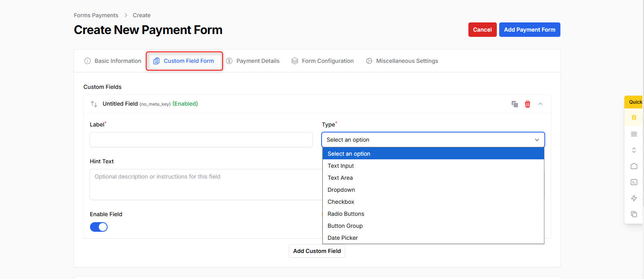644x279 pixels.
Task: Open the Type dropdown arrow
Action: pos(537,140)
